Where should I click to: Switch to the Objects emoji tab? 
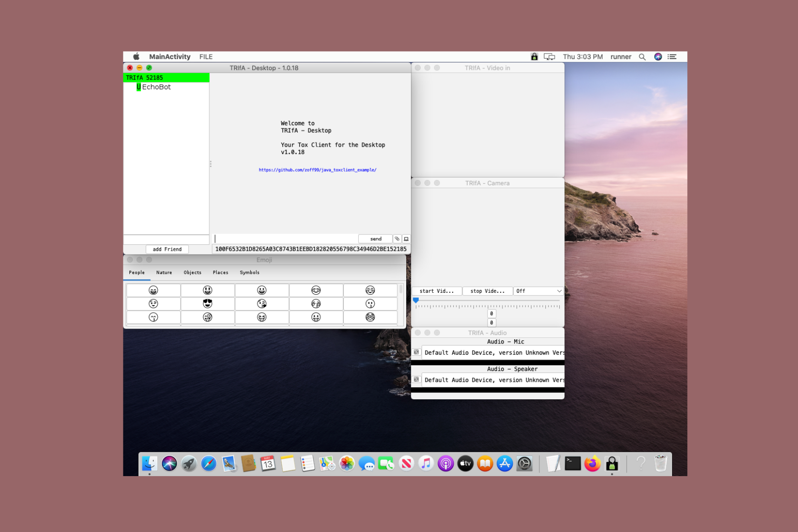pos(192,273)
